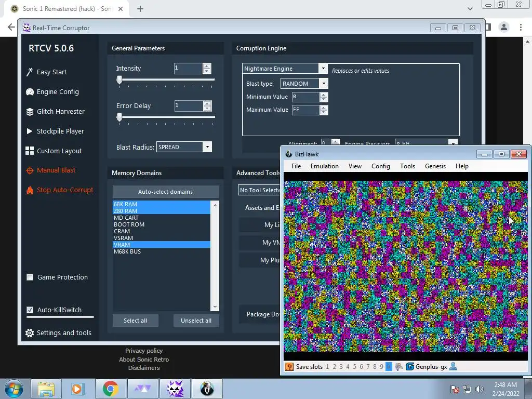Deselect VRAM memory domain
Image resolution: width=532 pixels, height=399 pixels.
pos(162,245)
